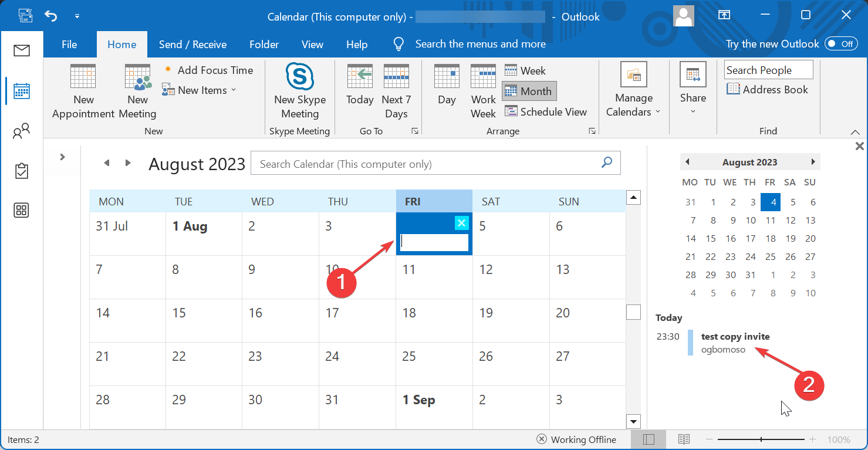Add Focus Time to calendar
This screenshot has width=868, height=450.
pyautogui.click(x=208, y=70)
